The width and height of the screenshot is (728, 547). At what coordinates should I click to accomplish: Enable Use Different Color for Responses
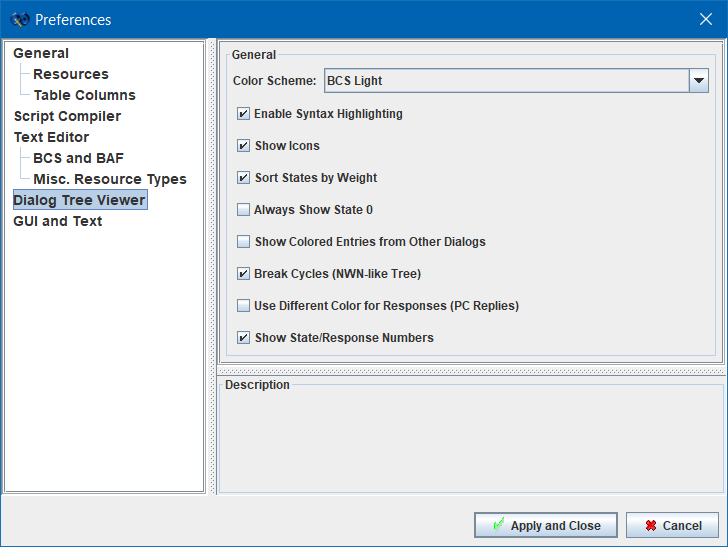[243, 306]
